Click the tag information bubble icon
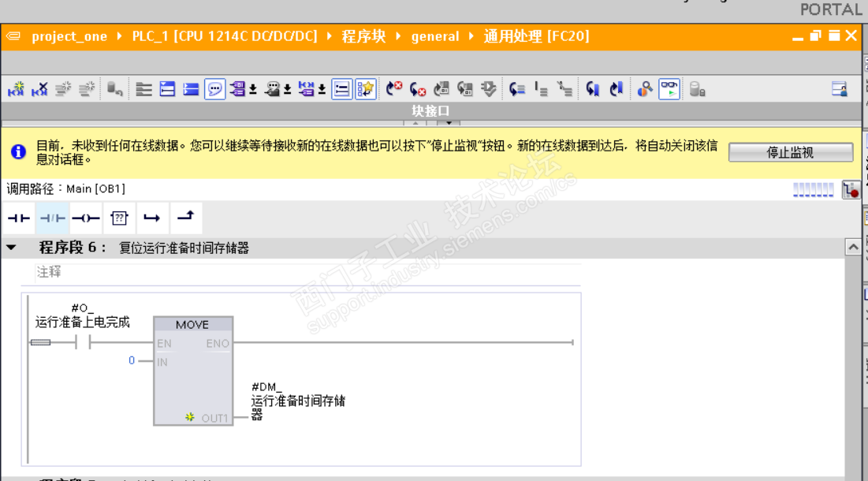Image resolution: width=868 pixels, height=481 pixels. coord(272,89)
